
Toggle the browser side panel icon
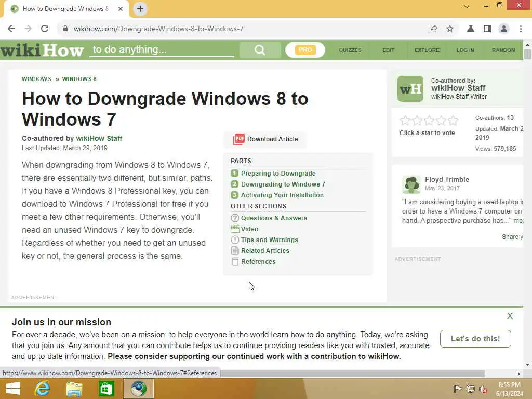(487, 29)
